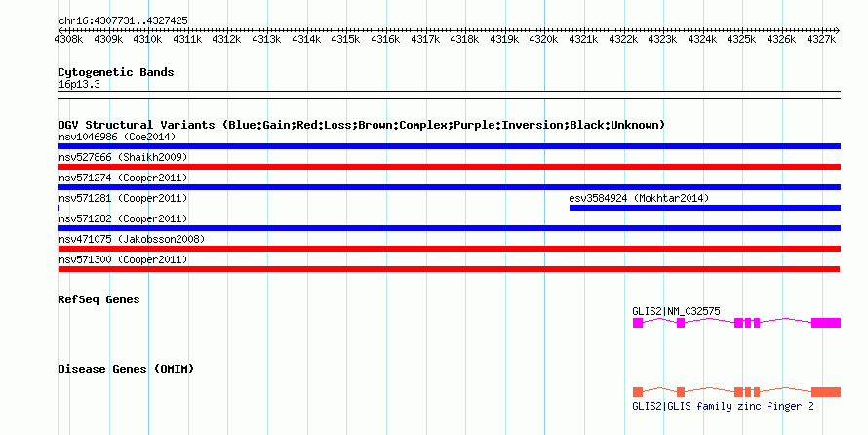This screenshot has width=868, height=435.
Task: Click the nsv571274 (Cooper2011) blue bar
Action: (x=449, y=187)
